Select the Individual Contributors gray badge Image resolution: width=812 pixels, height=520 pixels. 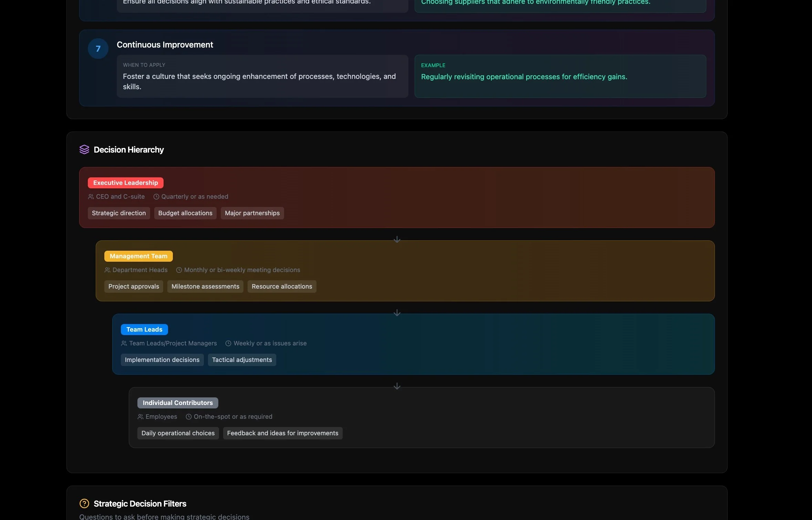pos(178,403)
